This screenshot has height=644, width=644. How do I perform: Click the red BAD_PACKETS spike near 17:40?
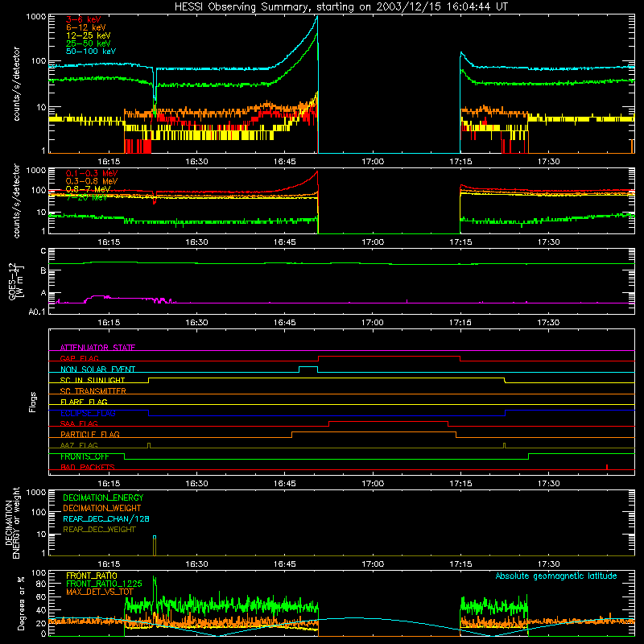pos(607,467)
